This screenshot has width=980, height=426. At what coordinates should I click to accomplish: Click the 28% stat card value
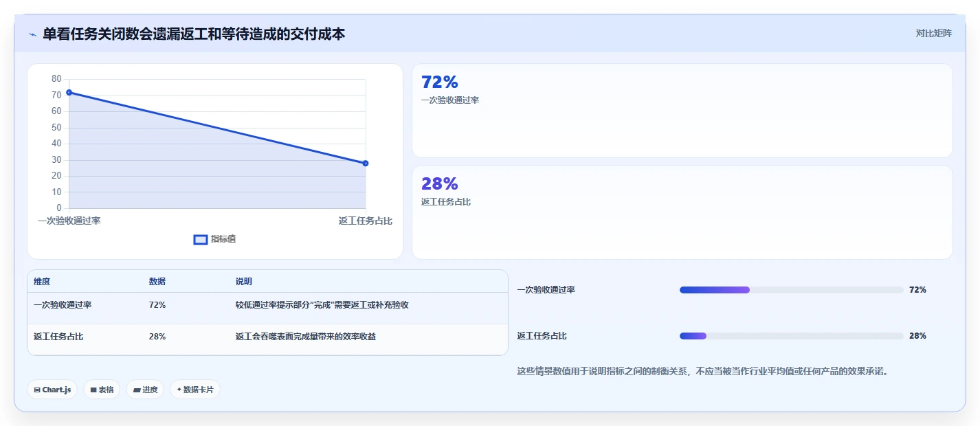tap(440, 184)
